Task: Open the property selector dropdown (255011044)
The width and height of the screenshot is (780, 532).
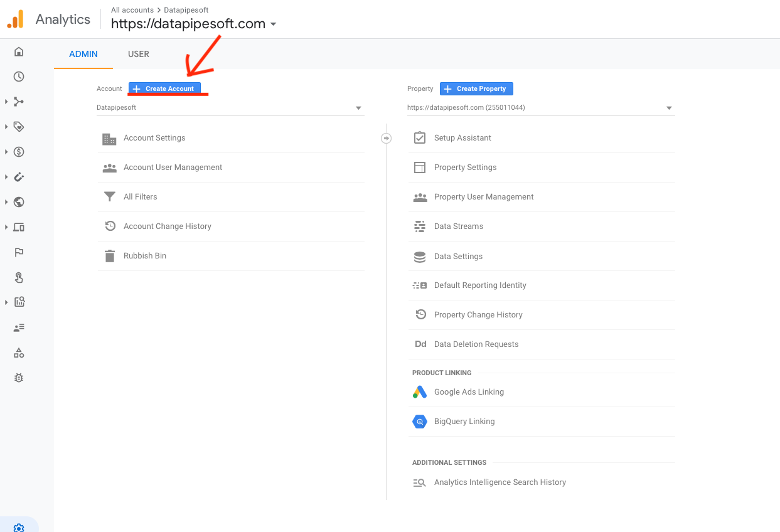Action: (541, 108)
